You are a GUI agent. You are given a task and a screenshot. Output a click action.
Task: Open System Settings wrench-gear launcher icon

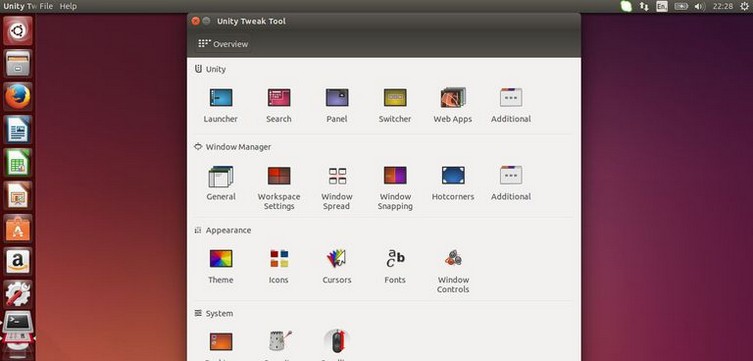pyautogui.click(x=18, y=294)
